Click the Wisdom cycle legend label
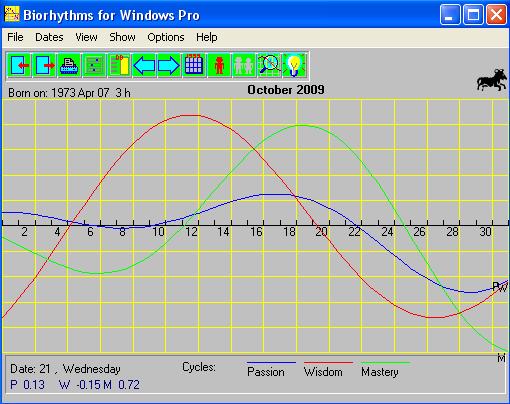Viewport: 510px width, 404px height. (x=323, y=372)
